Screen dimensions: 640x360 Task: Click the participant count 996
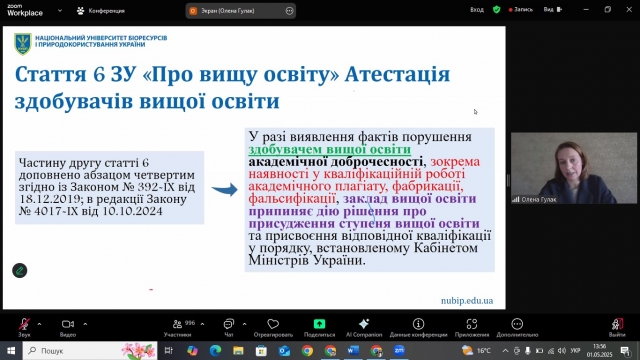pyautogui.click(x=190, y=323)
